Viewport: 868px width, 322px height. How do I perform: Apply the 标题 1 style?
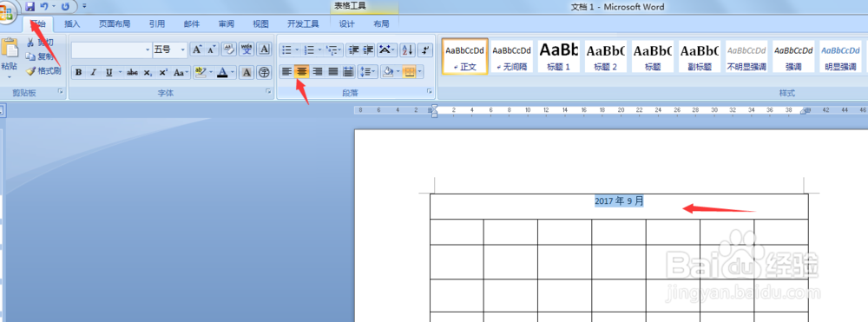558,56
